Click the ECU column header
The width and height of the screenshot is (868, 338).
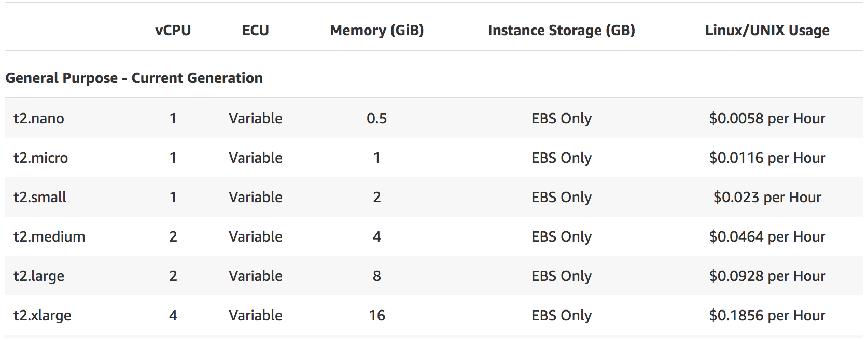click(x=255, y=31)
